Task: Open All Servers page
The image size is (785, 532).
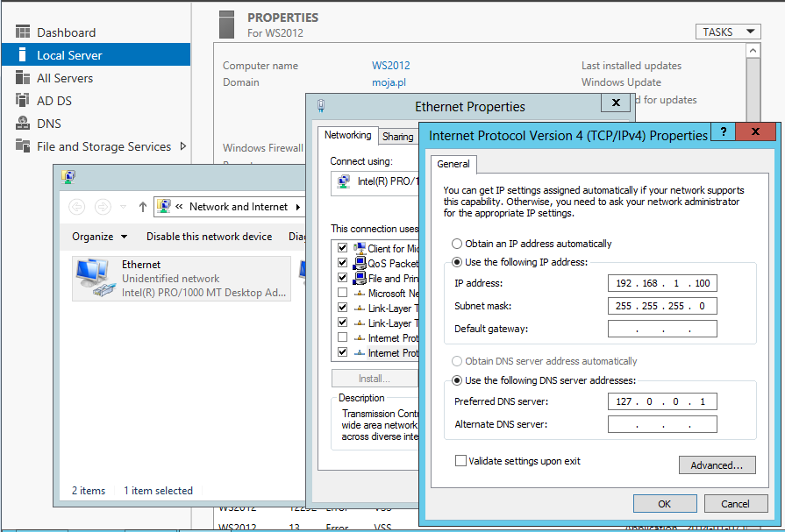Action: 65,78
